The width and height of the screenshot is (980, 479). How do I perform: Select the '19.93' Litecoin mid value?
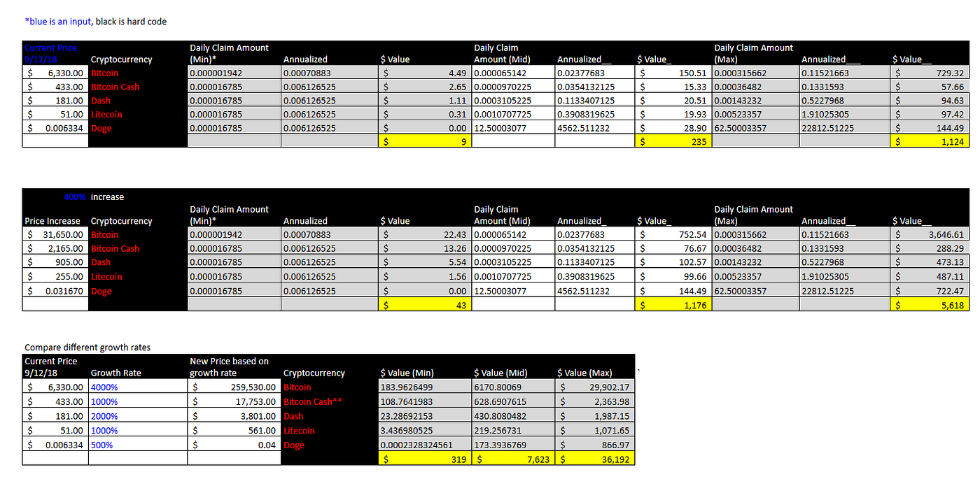coord(673,114)
